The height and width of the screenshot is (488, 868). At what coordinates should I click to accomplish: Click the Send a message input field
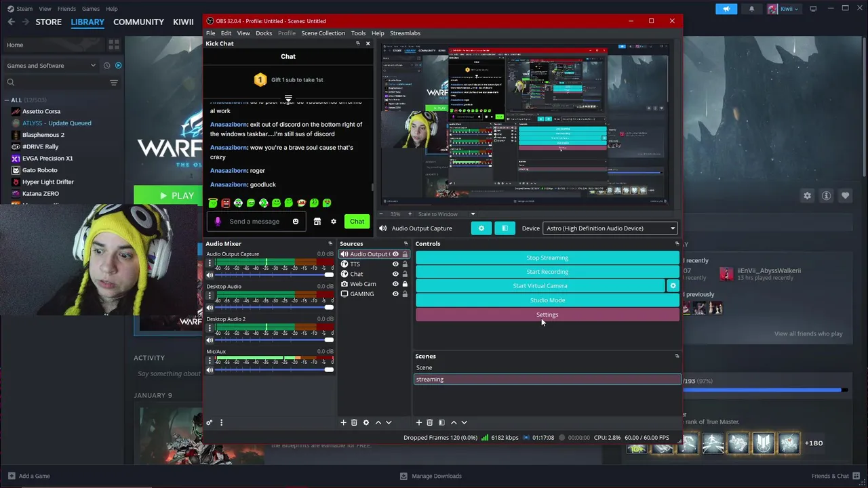pyautogui.click(x=256, y=222)
